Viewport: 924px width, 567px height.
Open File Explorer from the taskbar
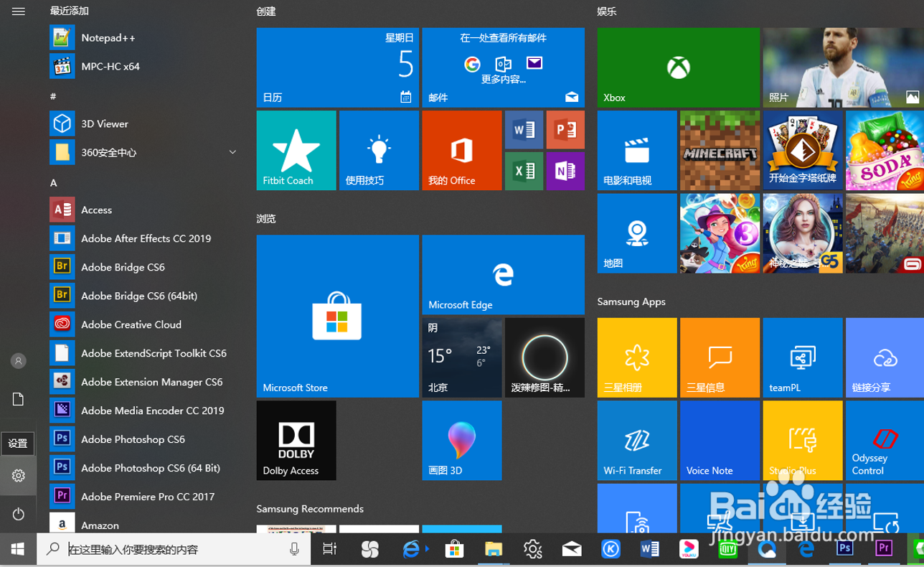494,549
